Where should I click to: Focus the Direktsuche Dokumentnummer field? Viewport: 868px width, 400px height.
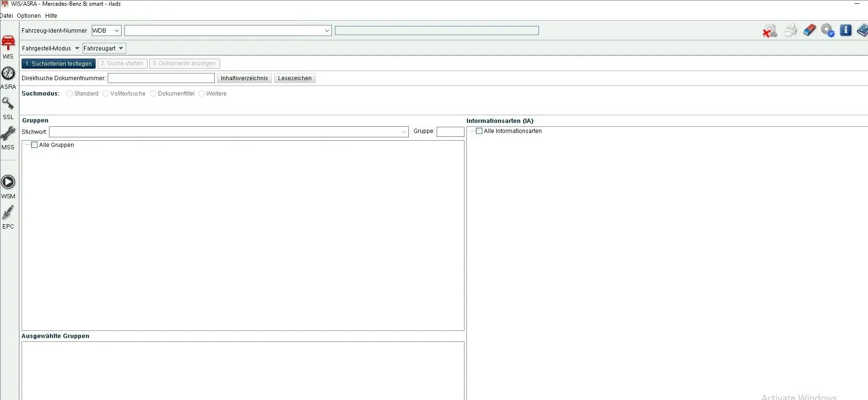[x=161, y=78]
